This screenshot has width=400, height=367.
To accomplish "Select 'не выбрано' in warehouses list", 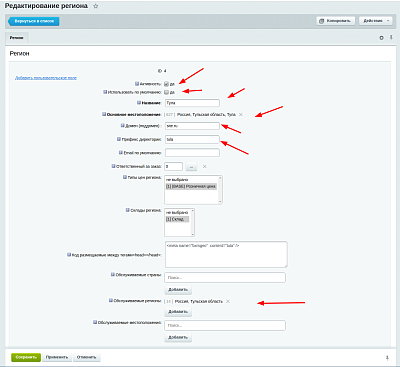I will (x=178, y=212).
